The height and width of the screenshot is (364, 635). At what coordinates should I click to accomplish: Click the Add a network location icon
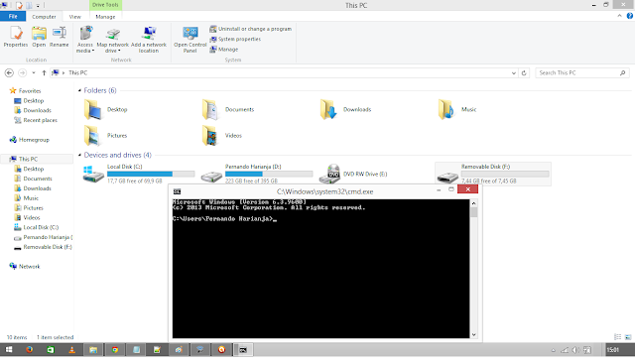[149, 40]
